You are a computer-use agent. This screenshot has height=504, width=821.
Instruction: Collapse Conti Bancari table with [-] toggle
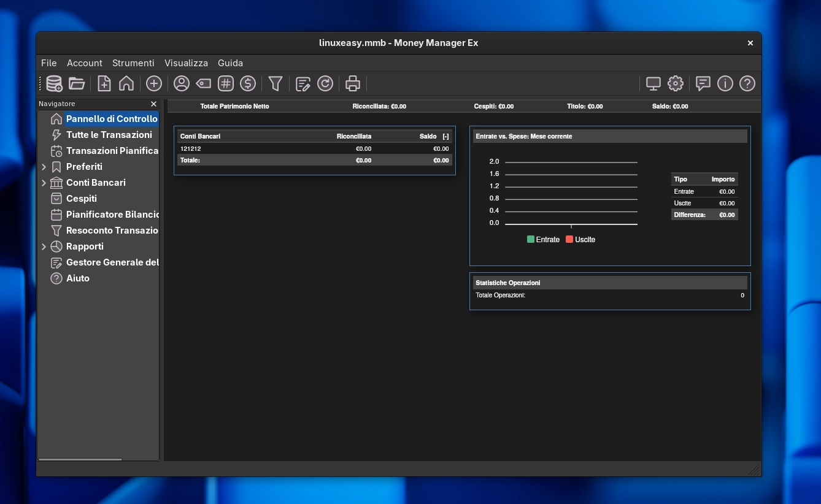click(445, 136)
